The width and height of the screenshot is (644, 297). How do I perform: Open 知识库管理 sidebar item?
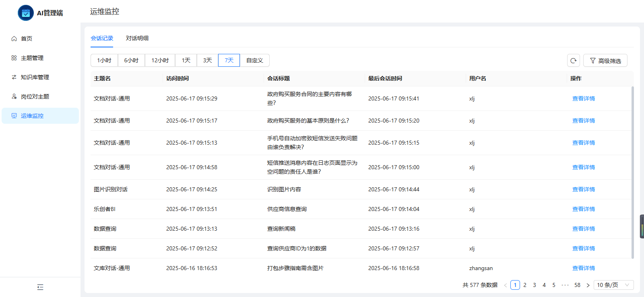(x=35, y=77)
